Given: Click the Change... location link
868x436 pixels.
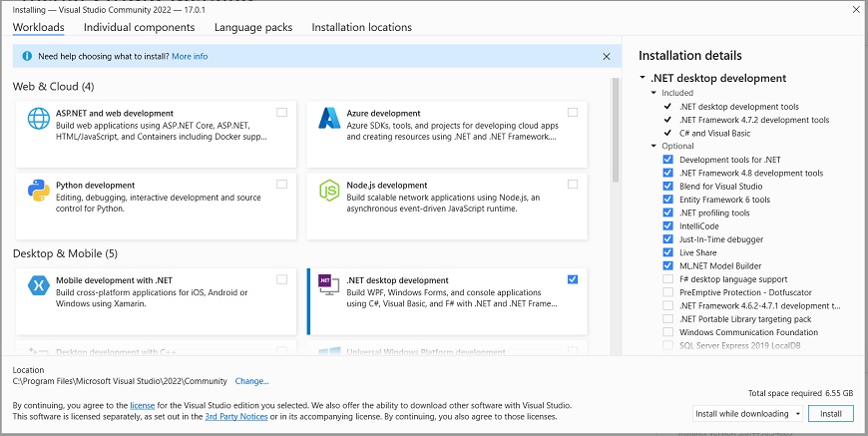Looking at the screenshot, I should point(251,381).
